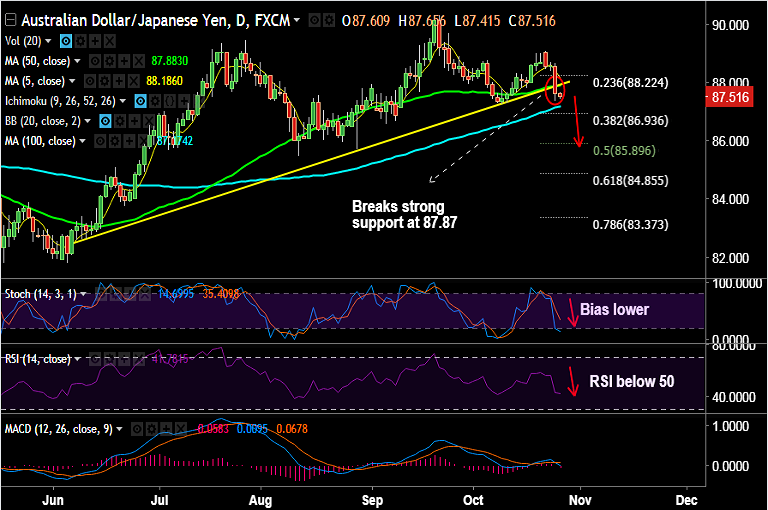This screenshot has width=768, height=510.
Task: Open the RSI (14, close) settings gear
Action: (x=109, y=359)
